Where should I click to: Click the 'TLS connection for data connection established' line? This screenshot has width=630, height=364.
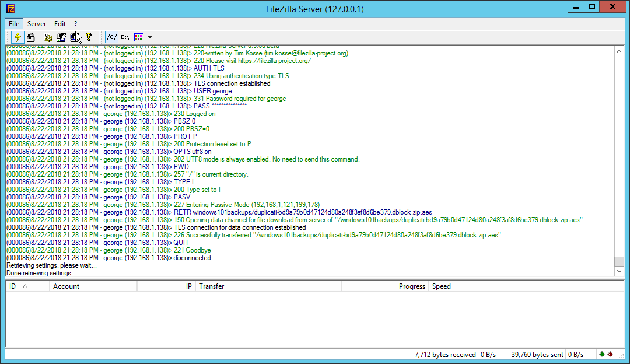(x=156, y=228)
